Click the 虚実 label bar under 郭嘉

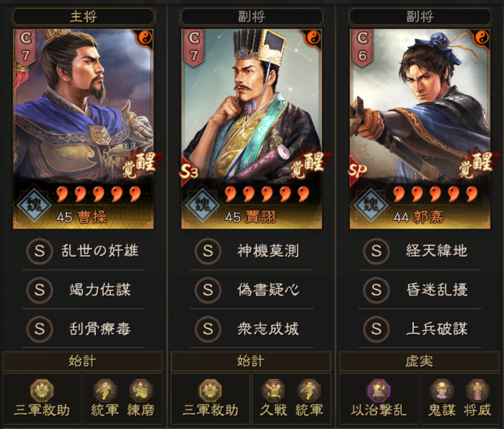419,361
